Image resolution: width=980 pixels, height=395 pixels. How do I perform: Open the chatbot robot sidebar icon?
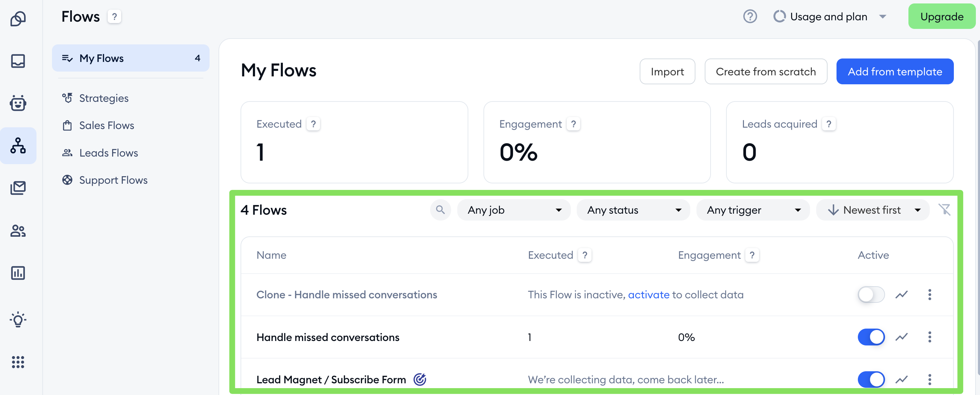(x=18, y=103)
